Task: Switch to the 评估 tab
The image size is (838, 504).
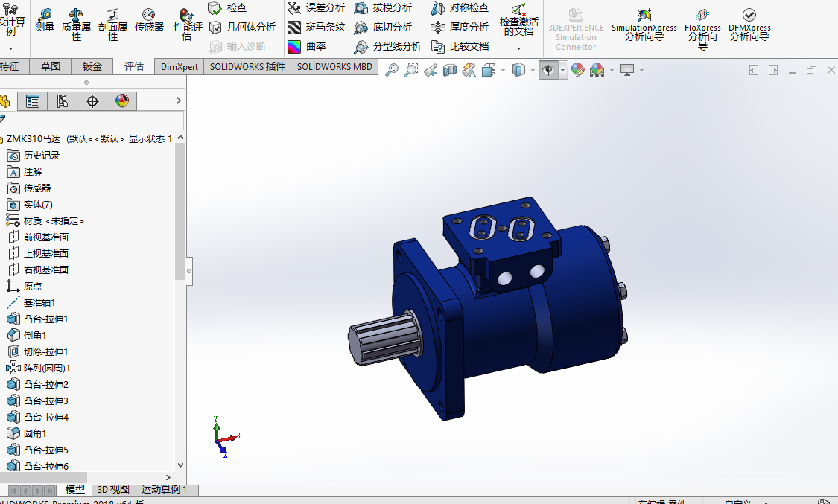Action: pyautogui.click(x=133, y=66)
